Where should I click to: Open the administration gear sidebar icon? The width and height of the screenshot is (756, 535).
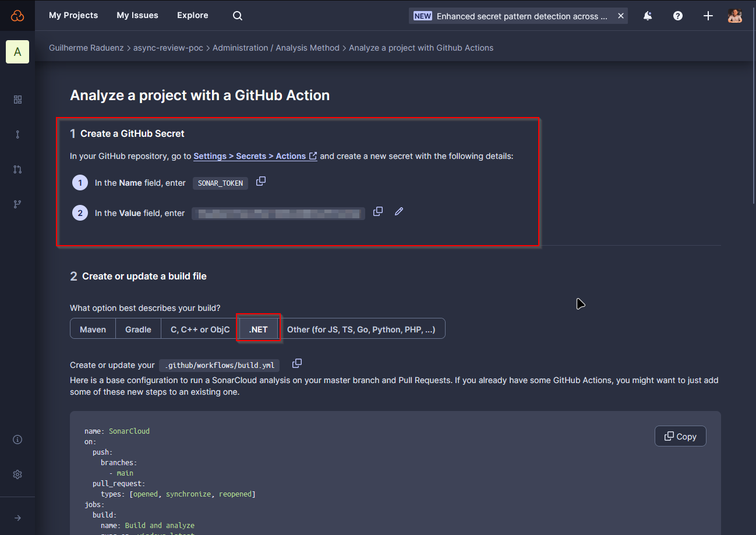point(17,474)
